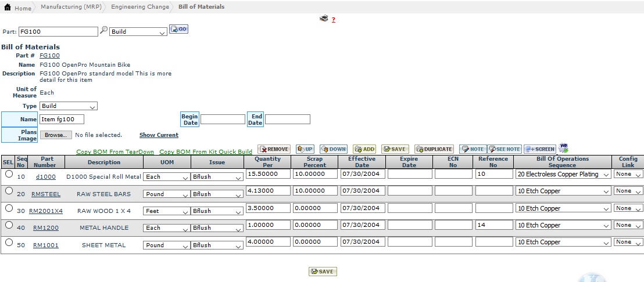644x282 pixels.
Task: Move row down with DOWN button
Action: pyautogui.click(x=334, y=149)
